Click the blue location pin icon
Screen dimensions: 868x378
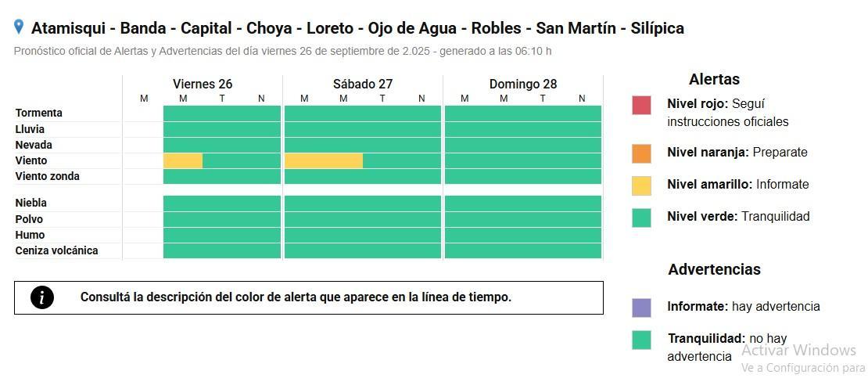(x=19, y=27)
